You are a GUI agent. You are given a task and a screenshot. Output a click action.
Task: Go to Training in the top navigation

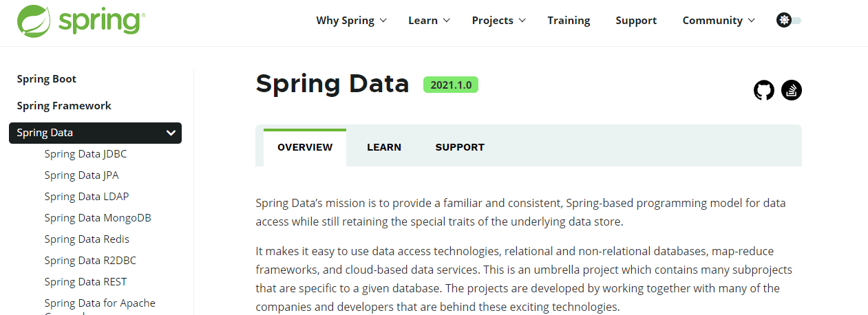(x=569, y=21)
